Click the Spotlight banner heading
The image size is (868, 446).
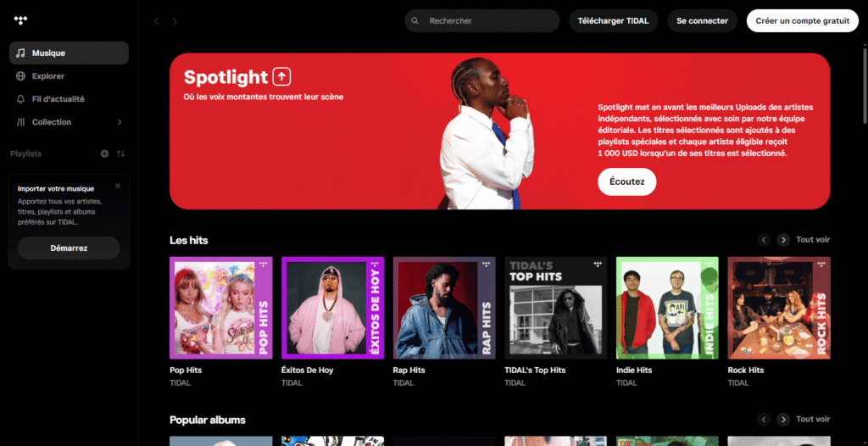(x=225, y=77)
